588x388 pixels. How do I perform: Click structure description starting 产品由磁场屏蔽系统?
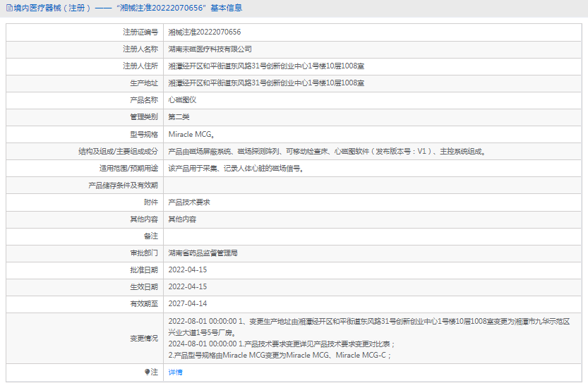(x=327, y=152)
